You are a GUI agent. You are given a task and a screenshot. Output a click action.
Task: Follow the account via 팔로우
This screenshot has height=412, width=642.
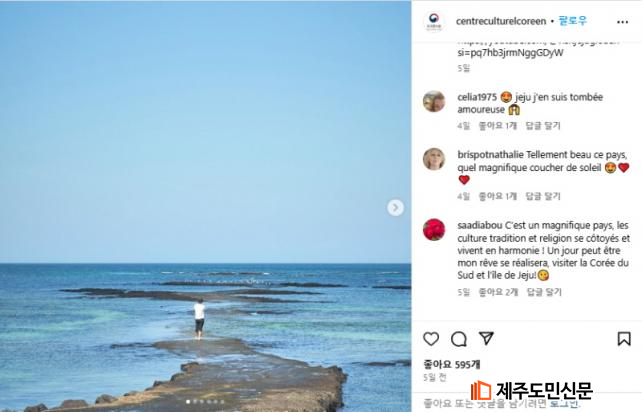(x=572, y=21)
